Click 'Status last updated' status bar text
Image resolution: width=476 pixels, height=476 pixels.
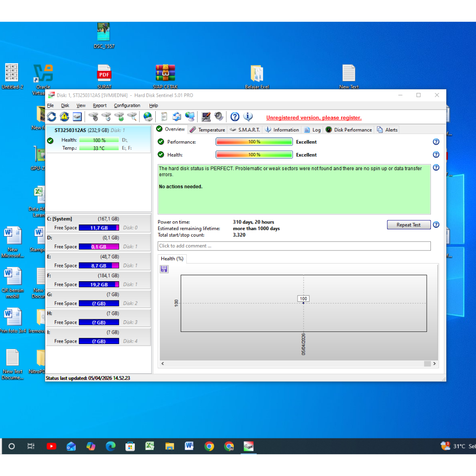click(x=88, y=378)
